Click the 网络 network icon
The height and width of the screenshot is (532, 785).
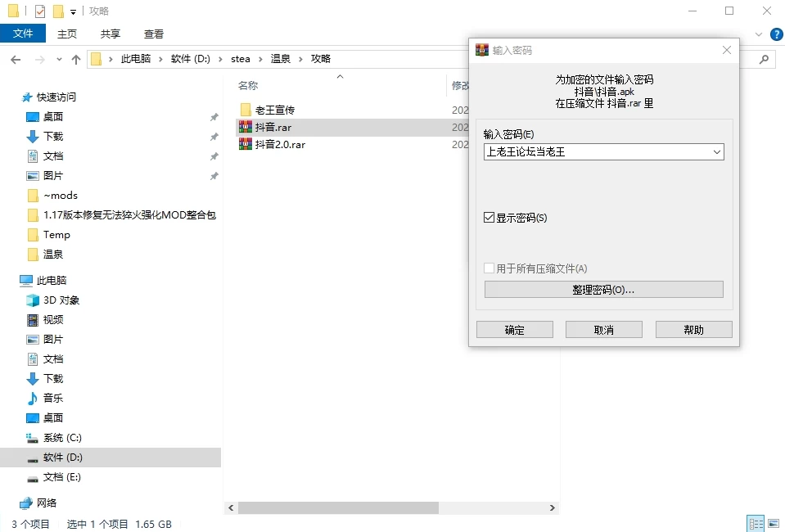point(26,503)
